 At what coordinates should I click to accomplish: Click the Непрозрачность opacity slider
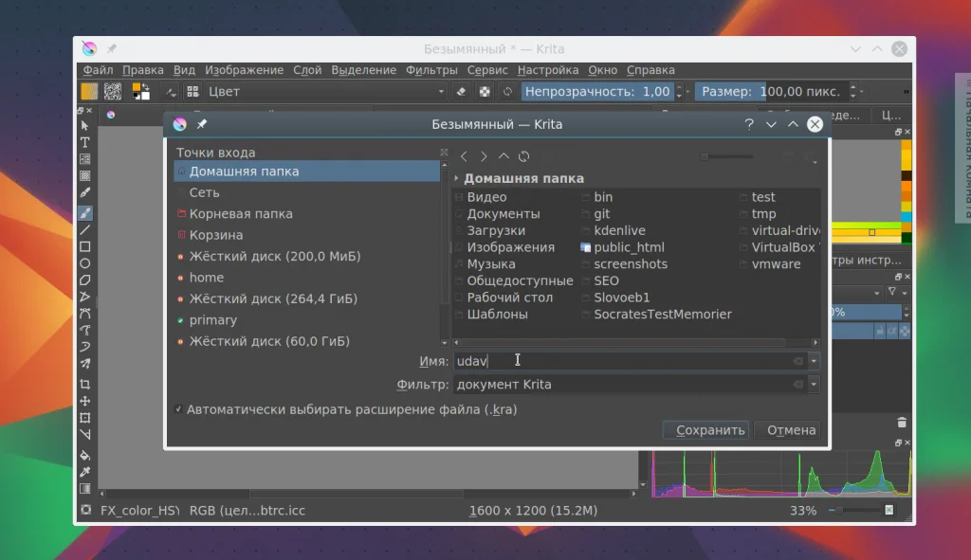[597, 92]
